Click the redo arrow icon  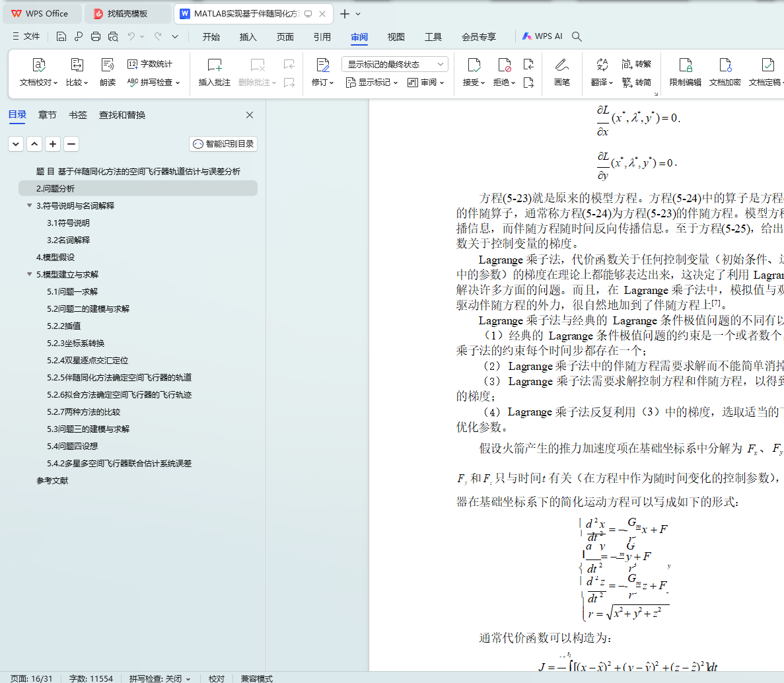158,36
